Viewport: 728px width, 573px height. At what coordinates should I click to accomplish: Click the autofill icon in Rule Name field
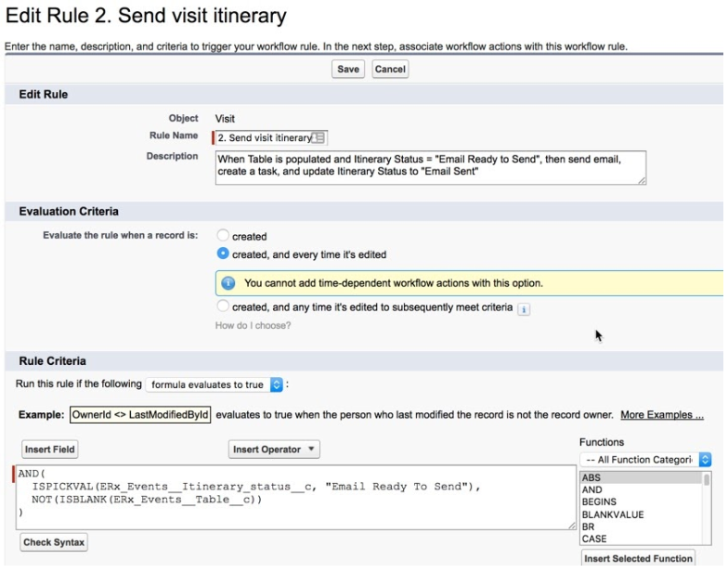pos(318,138)
